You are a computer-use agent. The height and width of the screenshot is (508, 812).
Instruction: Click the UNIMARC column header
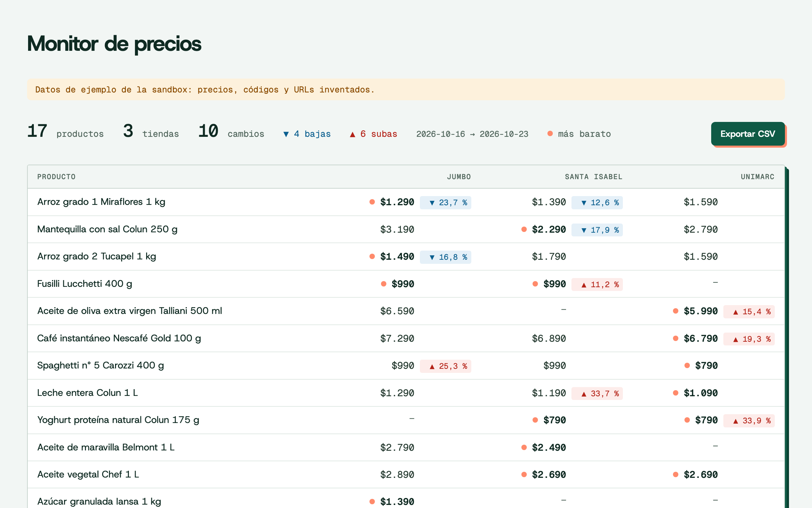tap(758, 177)
